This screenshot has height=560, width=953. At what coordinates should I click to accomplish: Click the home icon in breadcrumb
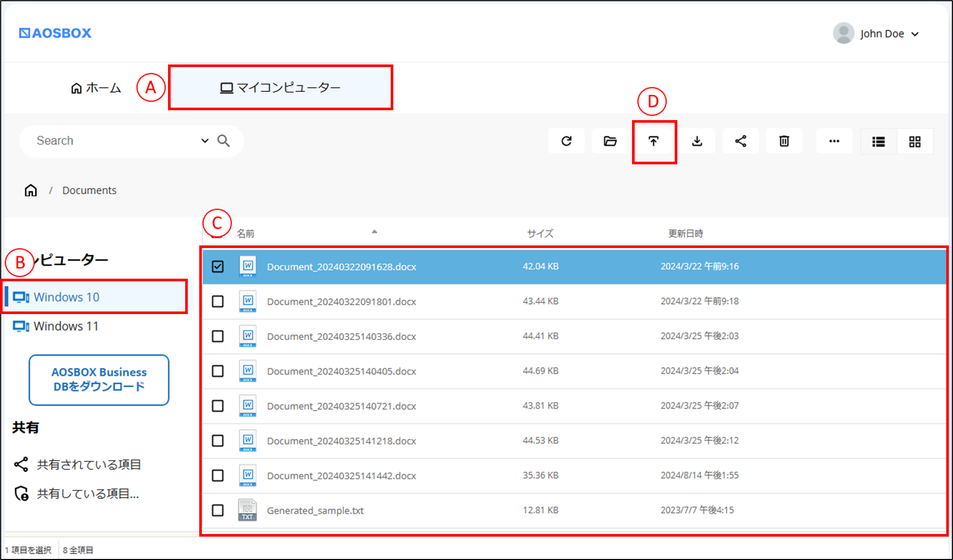(x=31, y=190)
